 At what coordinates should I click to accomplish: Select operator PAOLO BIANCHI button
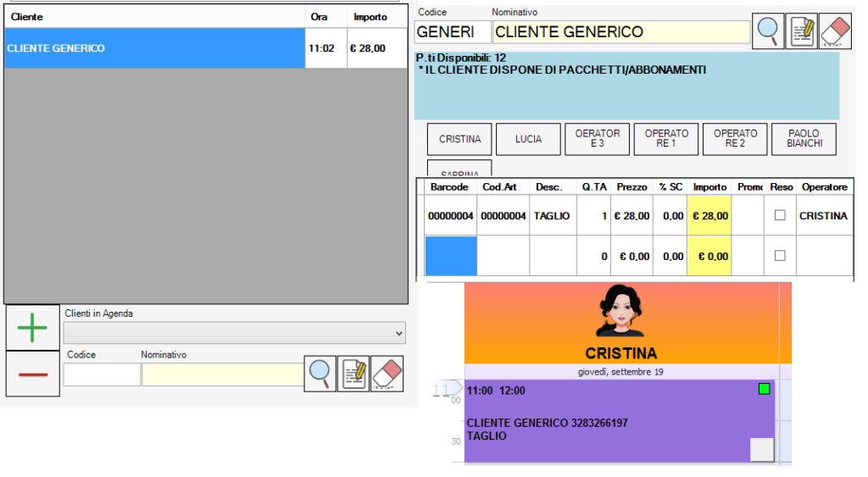coord(804,139)
